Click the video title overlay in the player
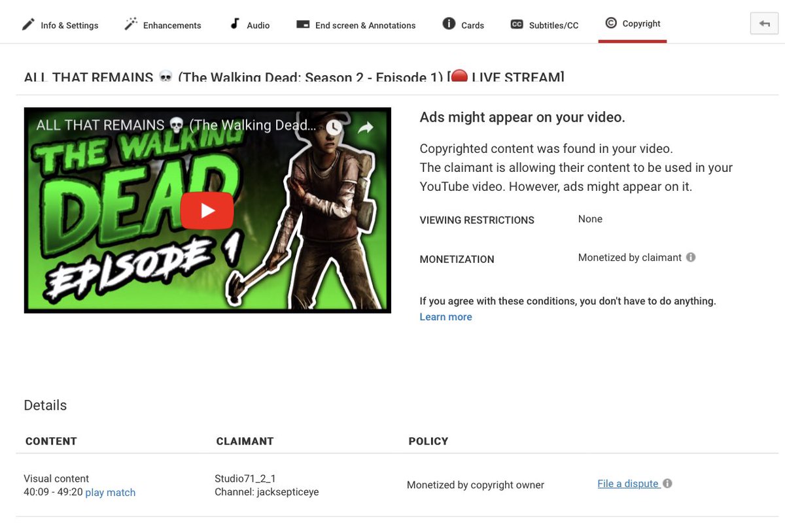The width and height of the screenshot is (785, 532). coord(177,125)
